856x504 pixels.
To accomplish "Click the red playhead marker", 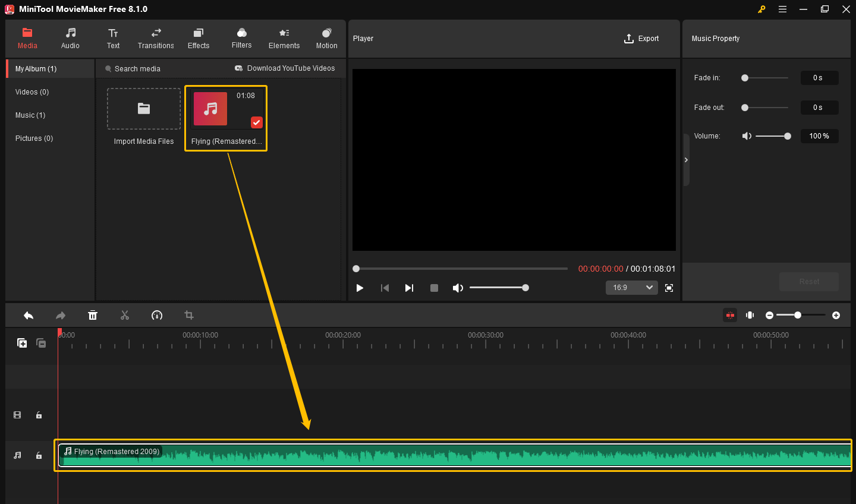I will pyautogui.click(x=59, y=332).
